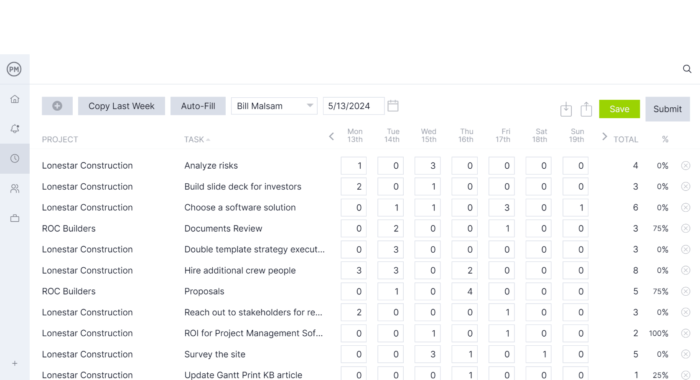Click the export share icon
Image resolution: width=700 pixels, height=380 pixels.
[x=586, y=109]
